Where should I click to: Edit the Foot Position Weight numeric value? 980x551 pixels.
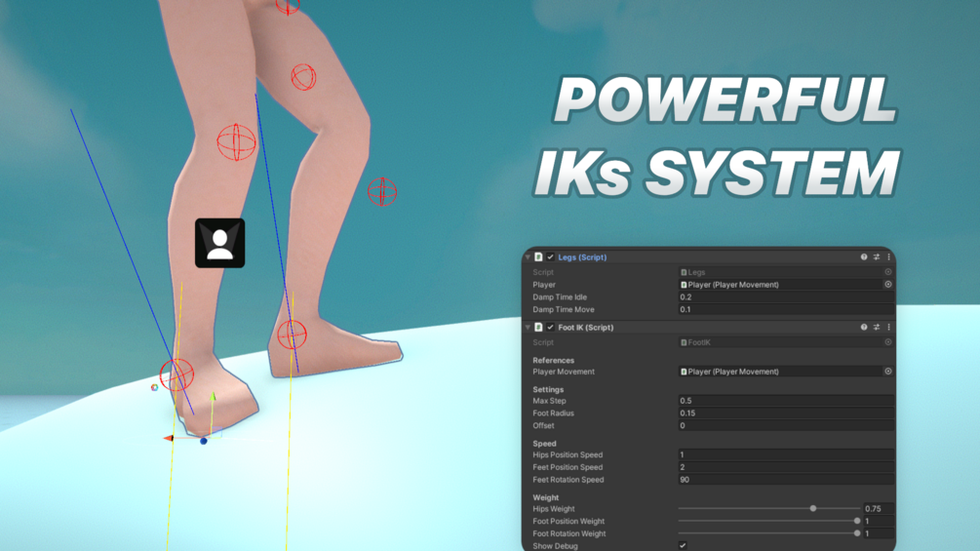click(x=879, y=521)
